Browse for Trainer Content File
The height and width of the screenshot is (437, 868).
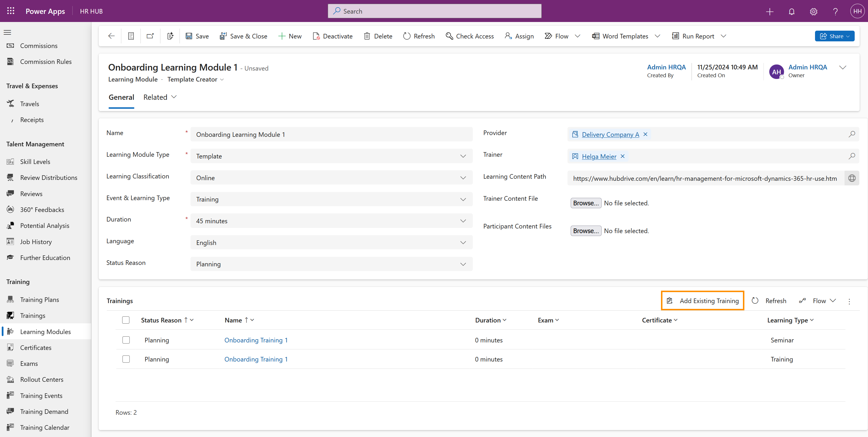[586, 203]
